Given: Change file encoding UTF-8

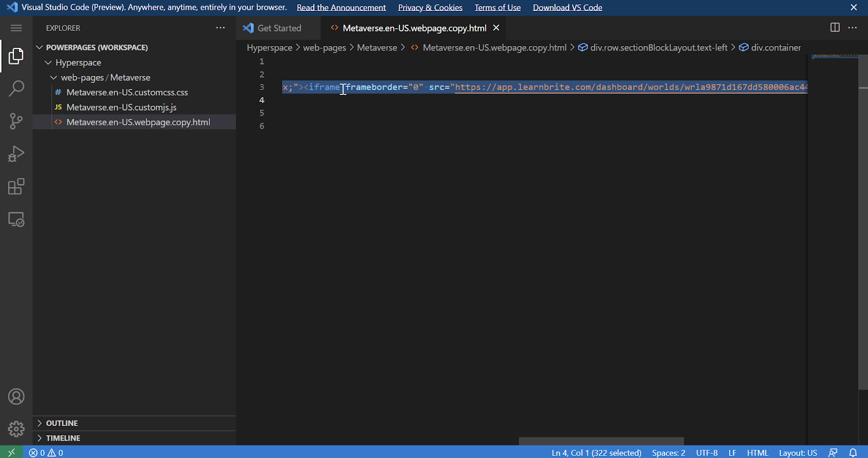Looking at the screenshot, I should coord(707,453).
